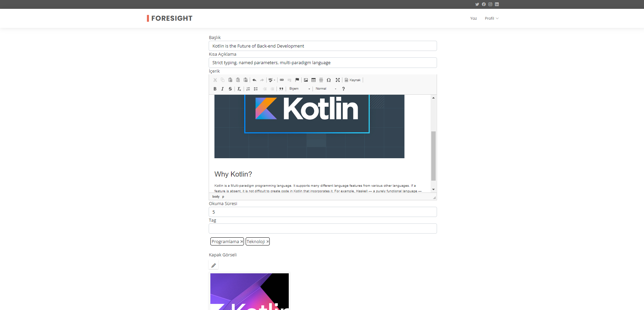The image size is (644, 310).
Task: Undo the last edit in the editor
Action: 254,80
